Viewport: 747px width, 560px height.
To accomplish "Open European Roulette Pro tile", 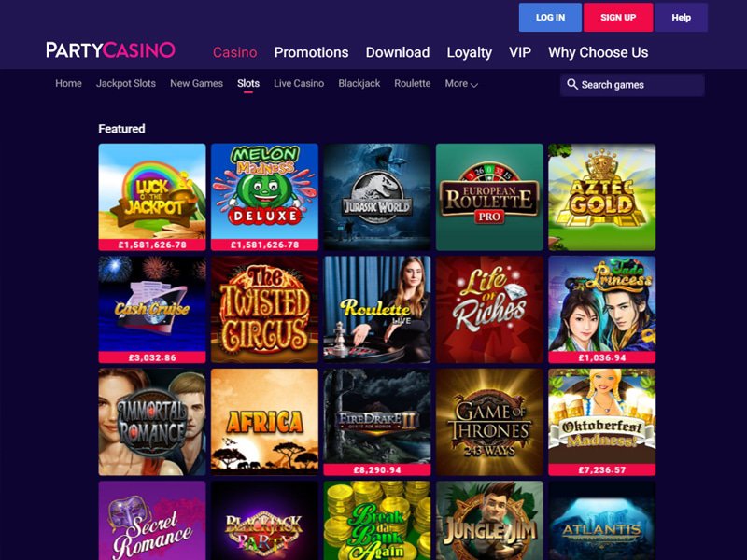I will pos(489,197).
